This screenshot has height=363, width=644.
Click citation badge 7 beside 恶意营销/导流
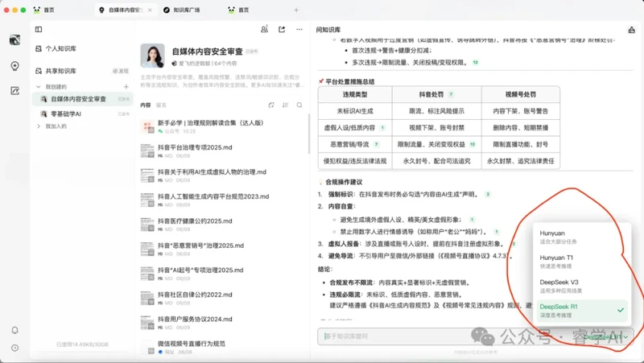(x=376, y=144)
